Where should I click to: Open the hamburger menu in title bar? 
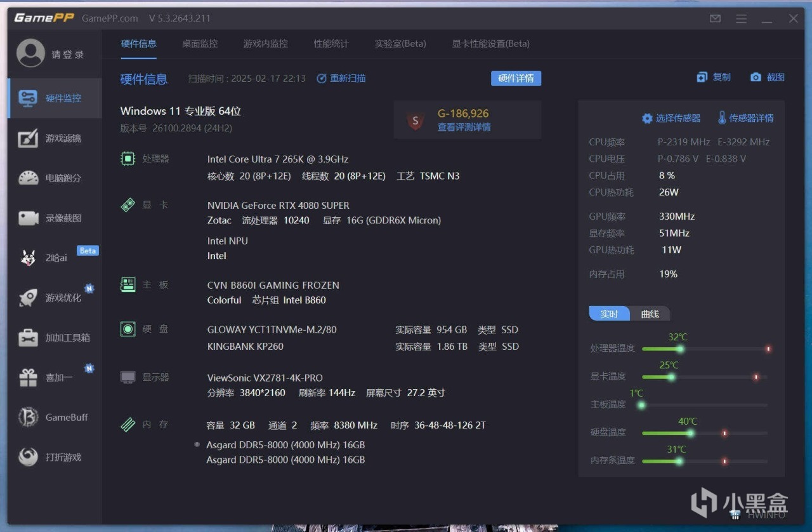coord(742,18)
